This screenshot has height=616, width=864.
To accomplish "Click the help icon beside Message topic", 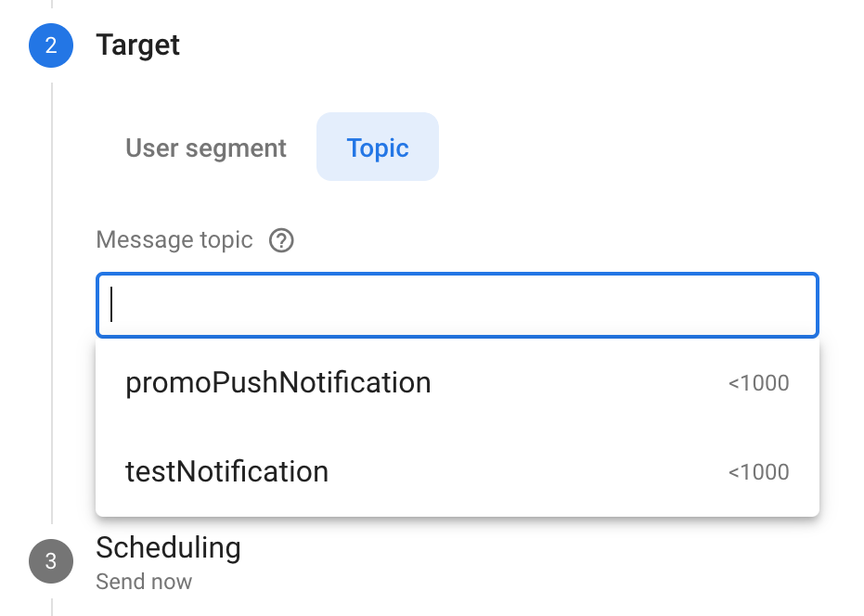I will [x=281, y=241].
